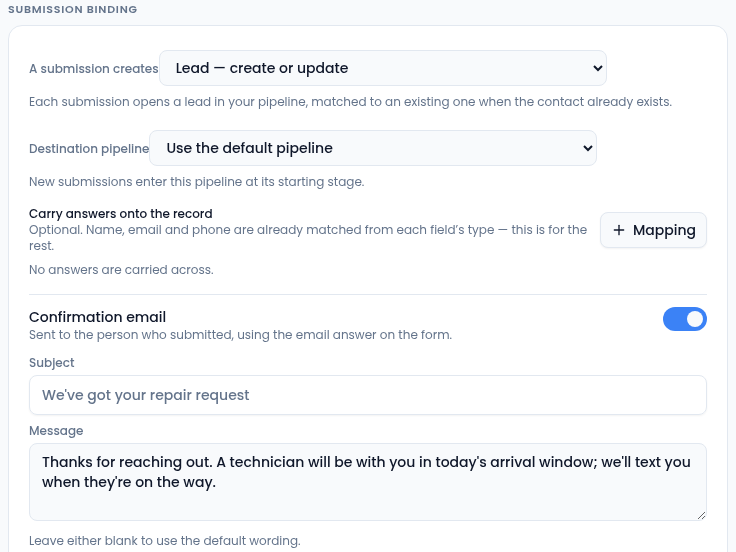This screenshot has width=736, height=552.
Task: Open the Destination pipeline dropdown
Action: click(x=373, y=148)
